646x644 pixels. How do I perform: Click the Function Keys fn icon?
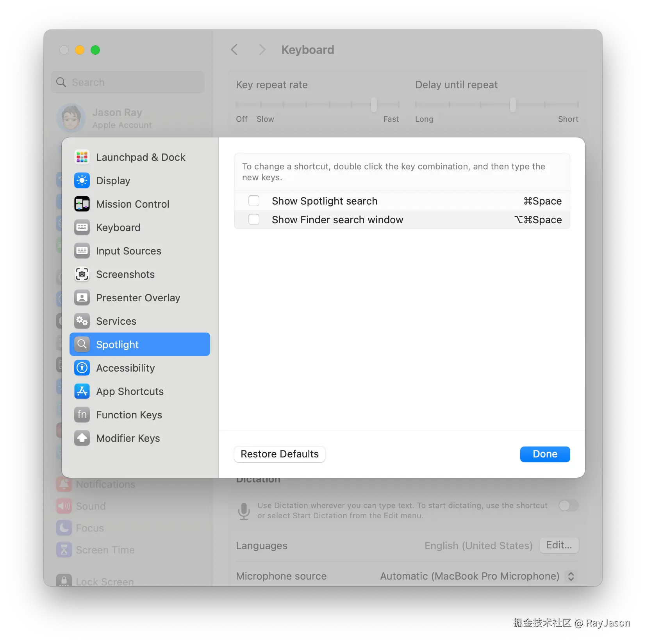[82, 415]
